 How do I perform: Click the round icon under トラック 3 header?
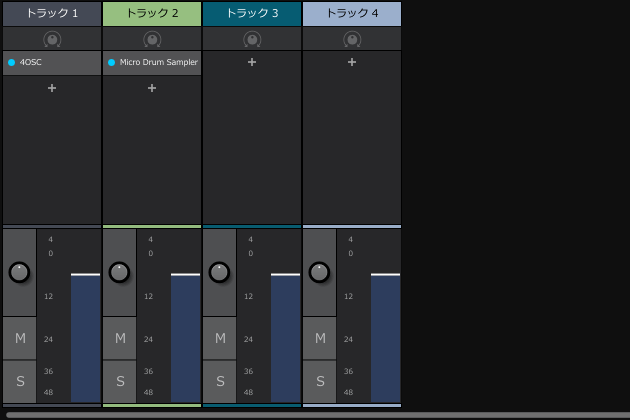pyautogui.click(x=252, y=40)
